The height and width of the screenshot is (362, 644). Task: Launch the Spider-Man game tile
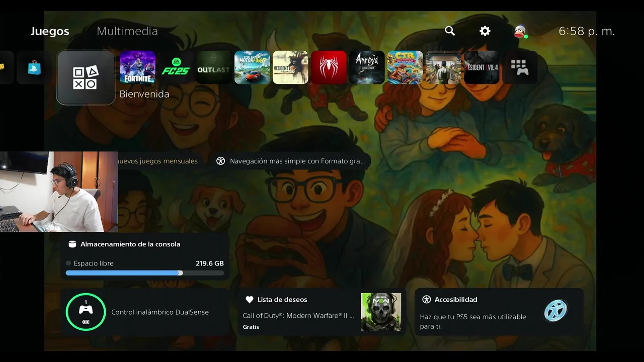point(329,67)
